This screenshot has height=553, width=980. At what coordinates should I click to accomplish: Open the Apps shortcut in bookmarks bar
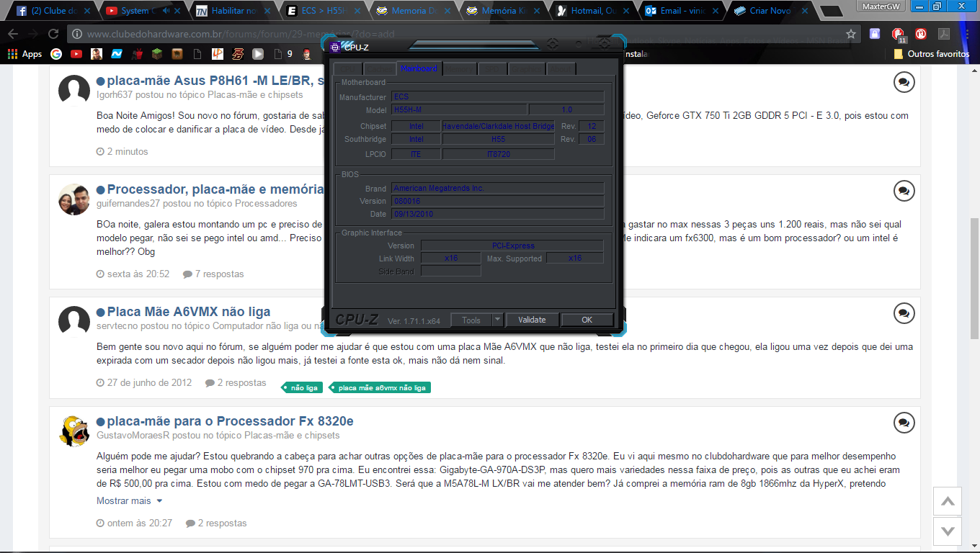(x=25, y=54)
